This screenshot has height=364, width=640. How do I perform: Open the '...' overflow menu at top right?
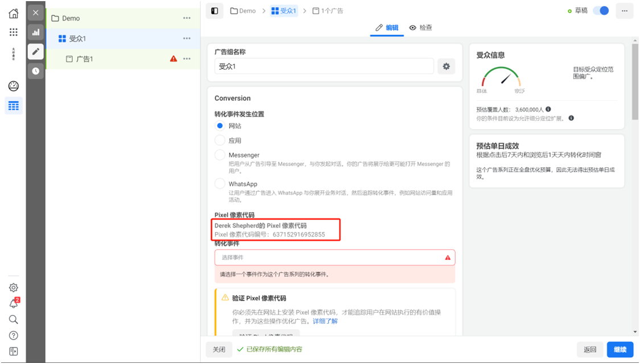click(x=625, y=10)
